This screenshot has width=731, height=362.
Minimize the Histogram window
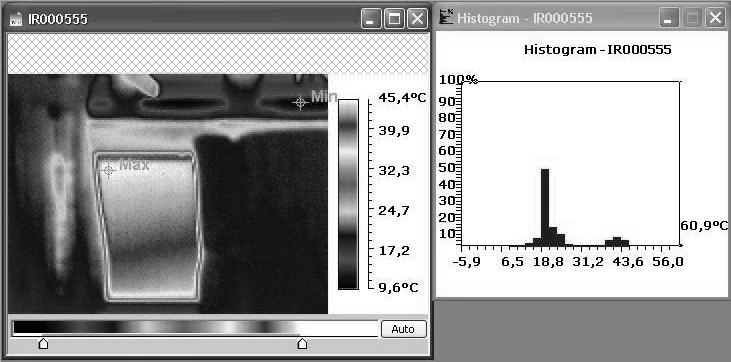669,19
